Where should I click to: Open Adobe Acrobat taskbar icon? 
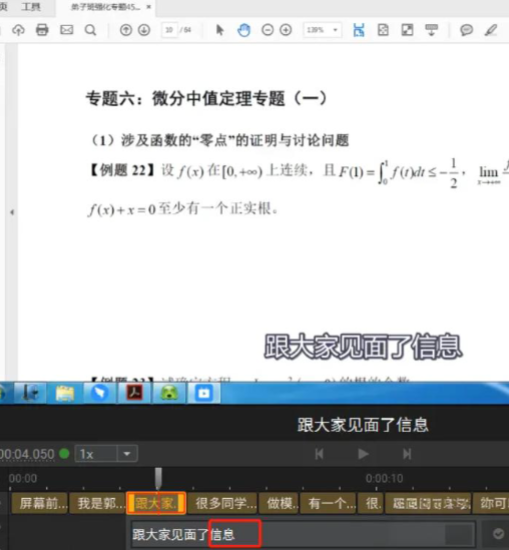click(135, 393)
